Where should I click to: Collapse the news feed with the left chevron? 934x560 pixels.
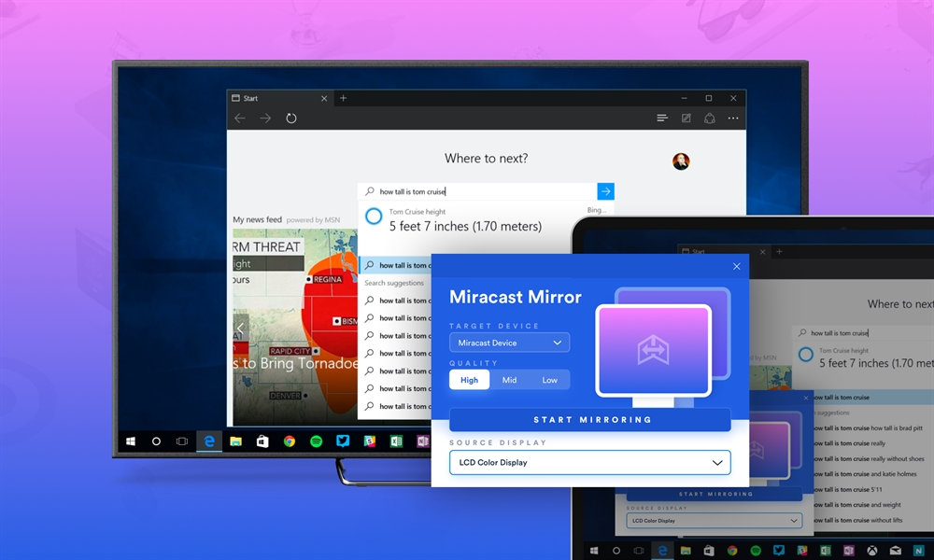pos(241,328)
